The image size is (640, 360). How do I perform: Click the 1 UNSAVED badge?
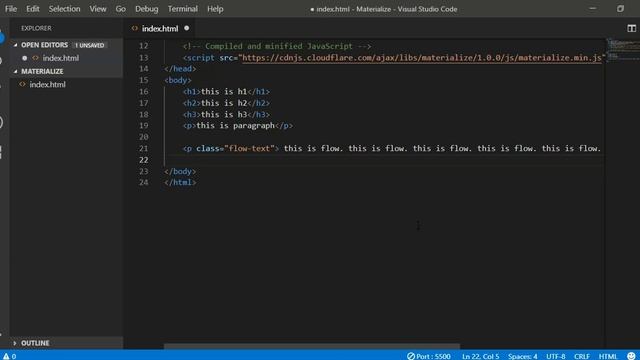pyautogui.click(x=89, y=45)
